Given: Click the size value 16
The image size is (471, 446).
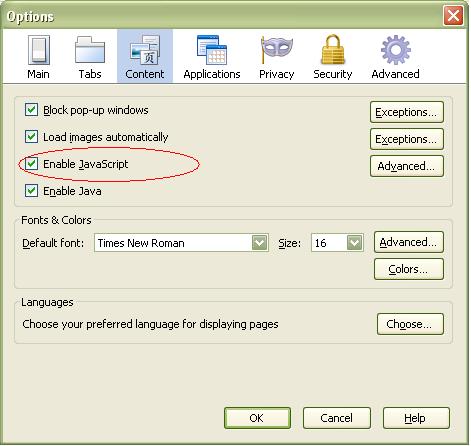Looking at the screenshot, I should point(321,243).
